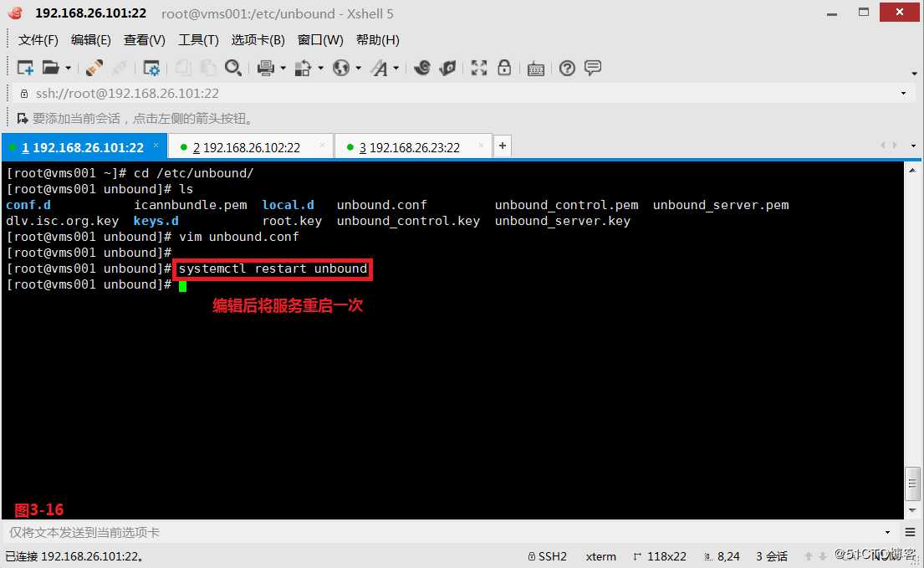Click the Open session folder icon
Image resolution: width=924 pixels, height=568 pixels.
click(x=51, y=68)
